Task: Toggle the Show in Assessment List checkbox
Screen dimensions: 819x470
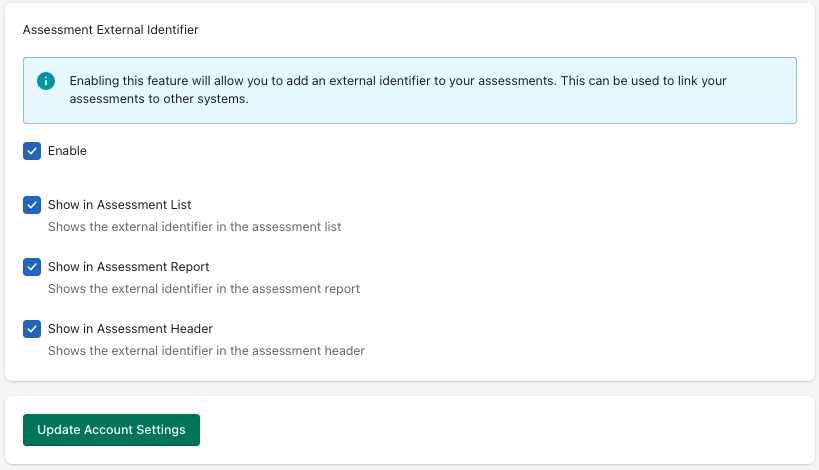Action: pos(32,205)
